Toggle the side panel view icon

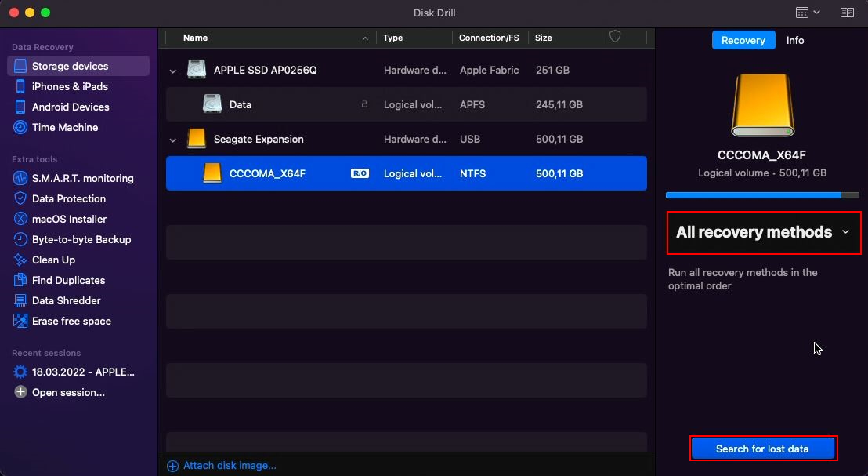click(x=847, y=13)
